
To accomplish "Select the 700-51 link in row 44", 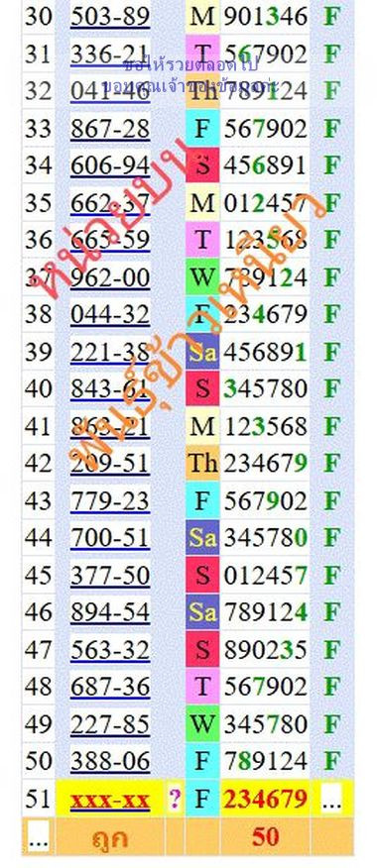I will point(110,539).
